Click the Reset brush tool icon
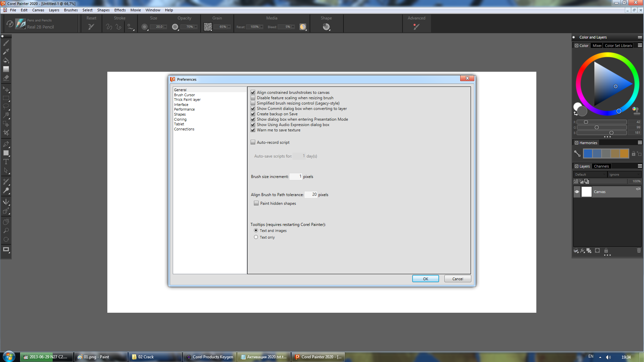Screen dimensions: 644x362 [91, 27]
